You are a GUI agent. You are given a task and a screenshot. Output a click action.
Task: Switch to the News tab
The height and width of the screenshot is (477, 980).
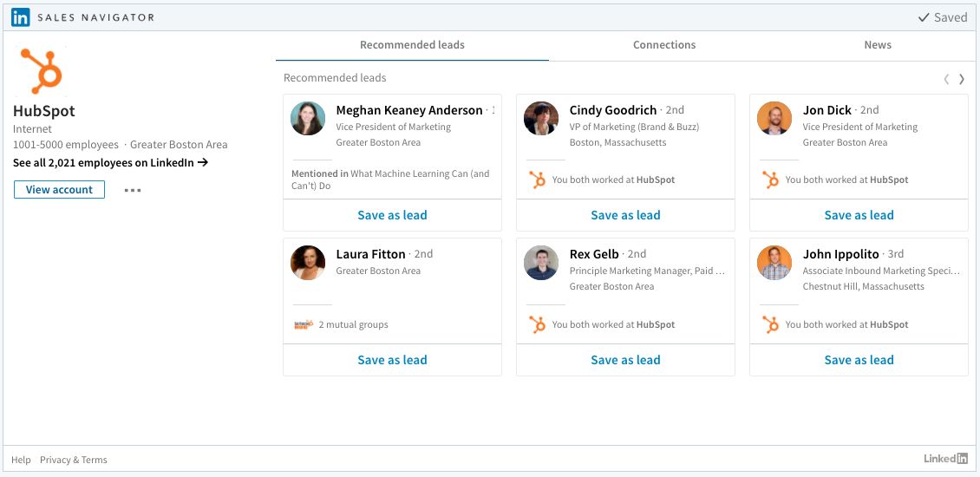pos(878,45)
